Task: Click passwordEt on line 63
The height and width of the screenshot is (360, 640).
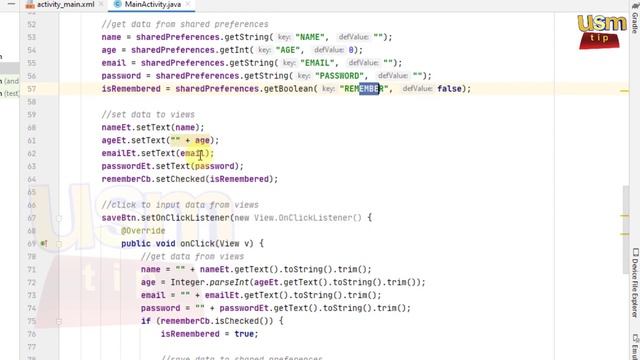Action: pos(126,167)
